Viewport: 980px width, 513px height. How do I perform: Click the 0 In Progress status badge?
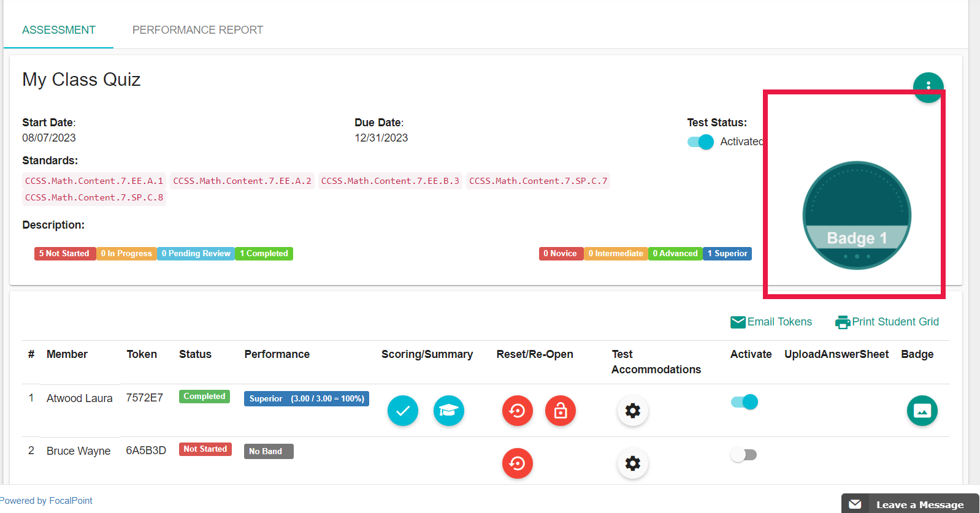click(x=126, y=254)
